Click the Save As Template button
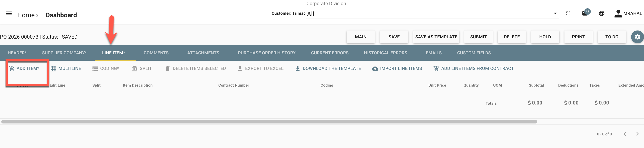 [436, 37]
